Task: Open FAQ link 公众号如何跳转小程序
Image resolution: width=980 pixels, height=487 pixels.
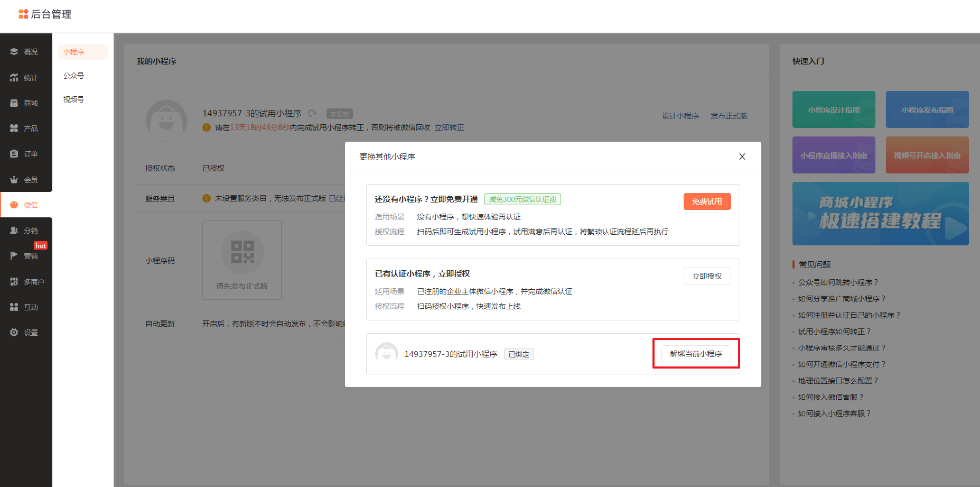Action: pos(837,282)
